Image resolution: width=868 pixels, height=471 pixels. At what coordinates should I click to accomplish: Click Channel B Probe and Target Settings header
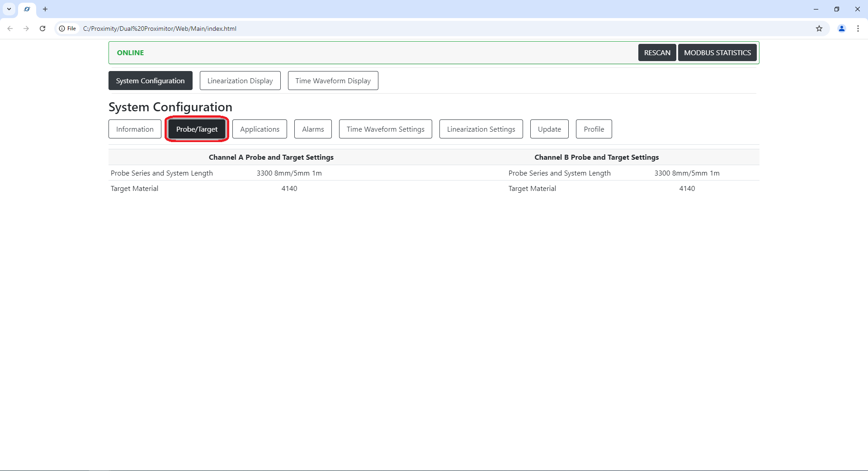tap(597, 157)
